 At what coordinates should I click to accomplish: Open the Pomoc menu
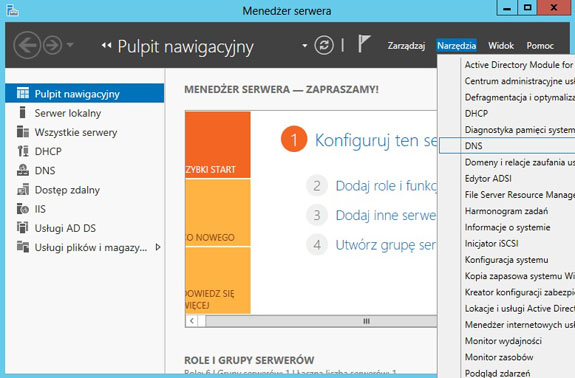point(540,46)
